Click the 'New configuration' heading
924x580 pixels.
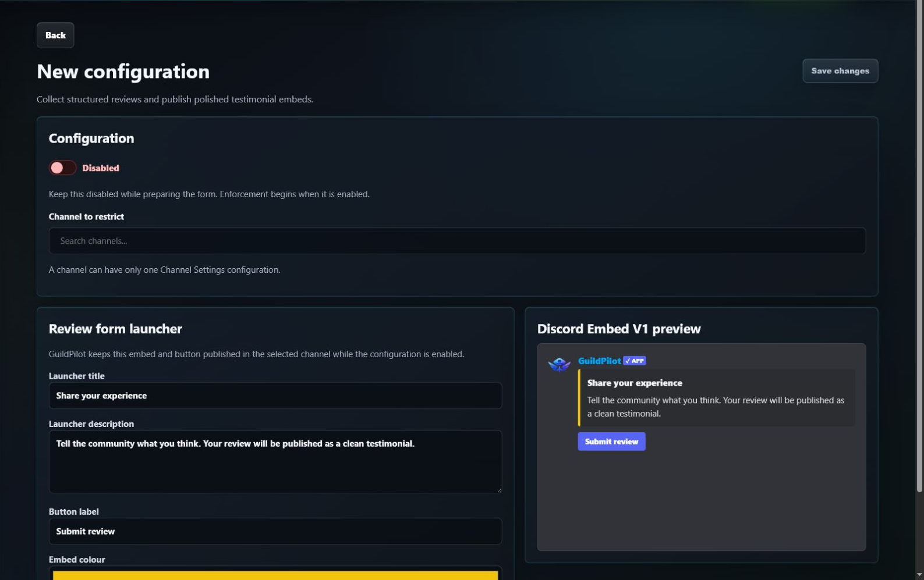tap(123, 72)
